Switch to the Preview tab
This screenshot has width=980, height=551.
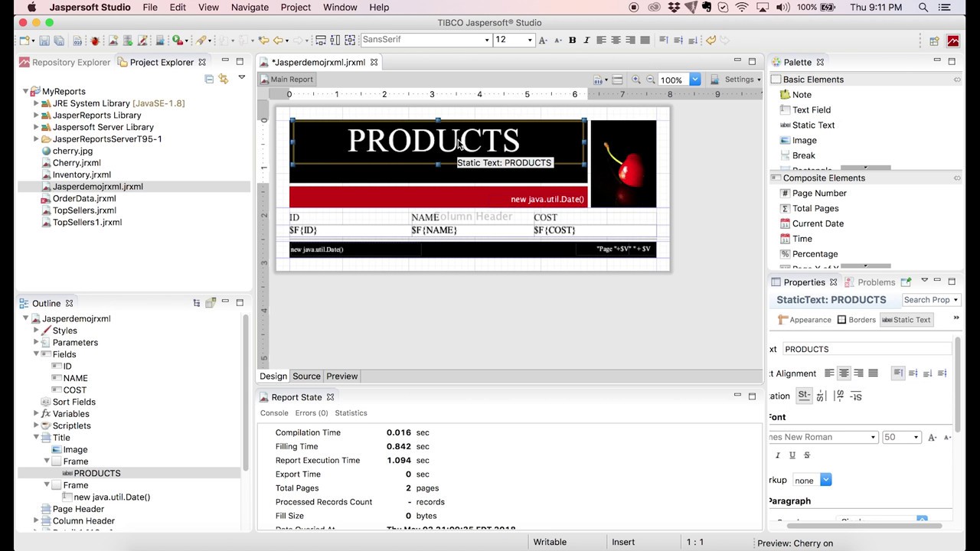(341, 377)
